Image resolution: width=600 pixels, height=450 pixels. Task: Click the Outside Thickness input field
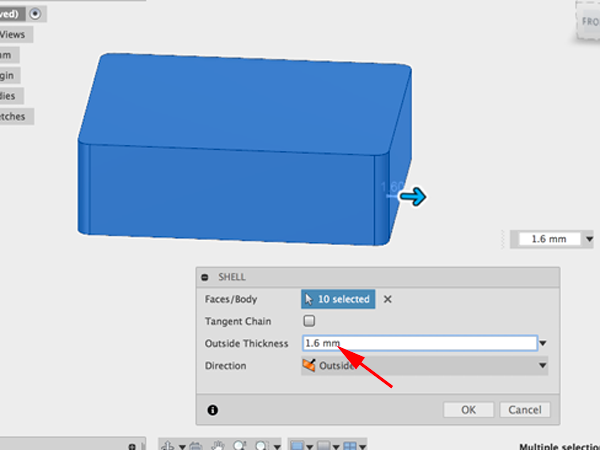[420, 343]
